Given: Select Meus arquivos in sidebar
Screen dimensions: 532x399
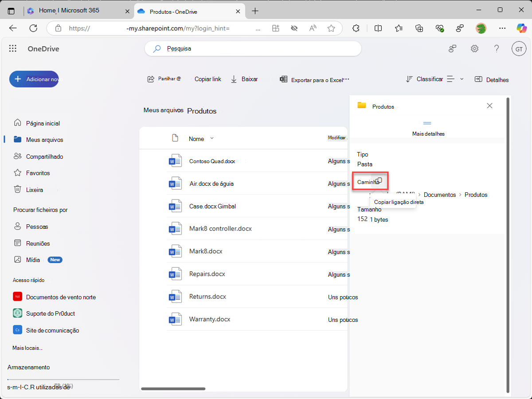Looking at the screenshot, I should pyautogui.click(x=39, y=140).
